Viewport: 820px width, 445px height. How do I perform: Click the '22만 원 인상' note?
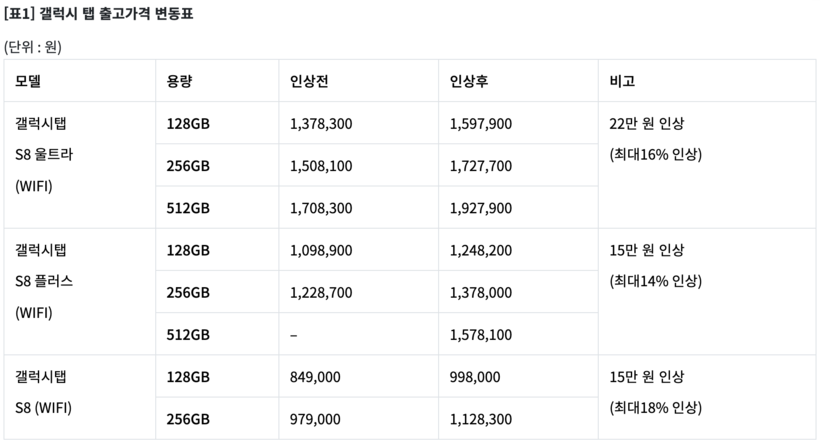(647, 124)
